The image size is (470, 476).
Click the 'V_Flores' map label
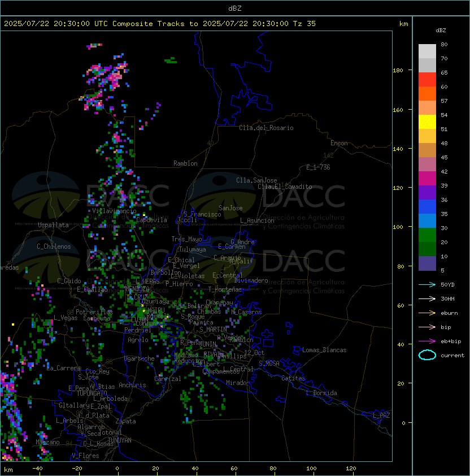coord(85,456)
